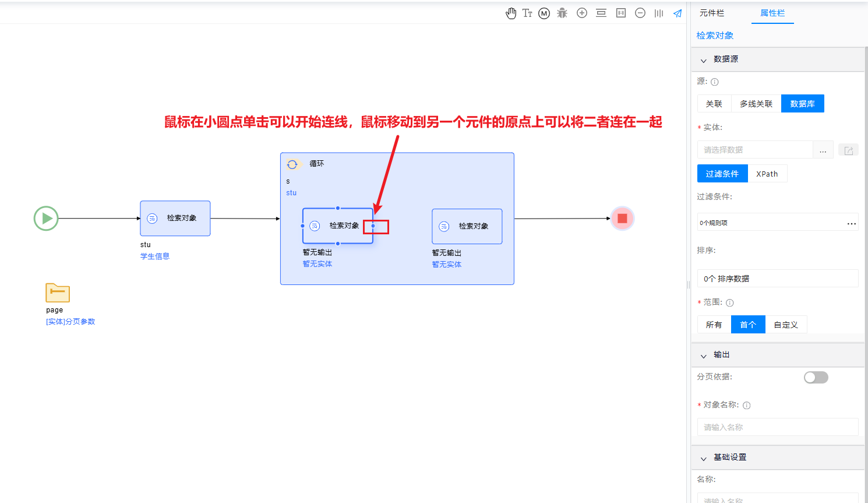The width and height of the screenshot is (868, 503).
Task: Click the circled M icon
Action: 544,13
